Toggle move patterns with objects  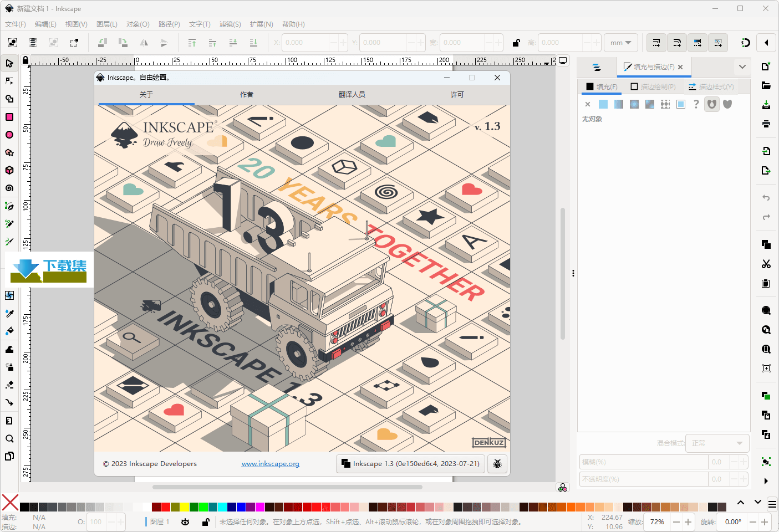pyautogui.click(x=718, y=43)
